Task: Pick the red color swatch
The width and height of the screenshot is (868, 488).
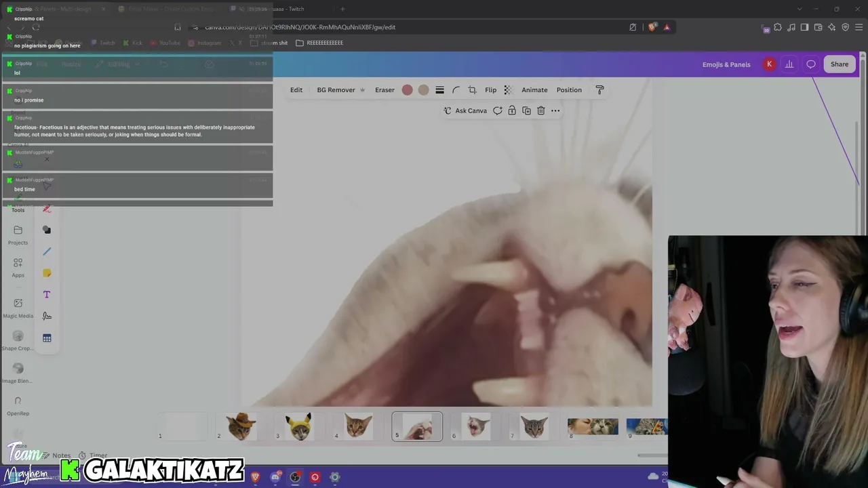Action: 407,90
